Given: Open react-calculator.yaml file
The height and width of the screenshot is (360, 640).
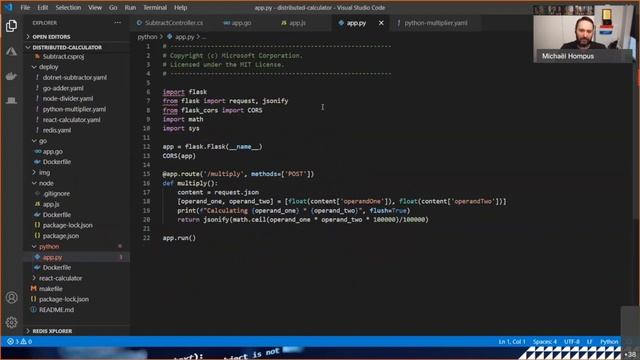Looking at the screenshot, I should pos(71,120).
